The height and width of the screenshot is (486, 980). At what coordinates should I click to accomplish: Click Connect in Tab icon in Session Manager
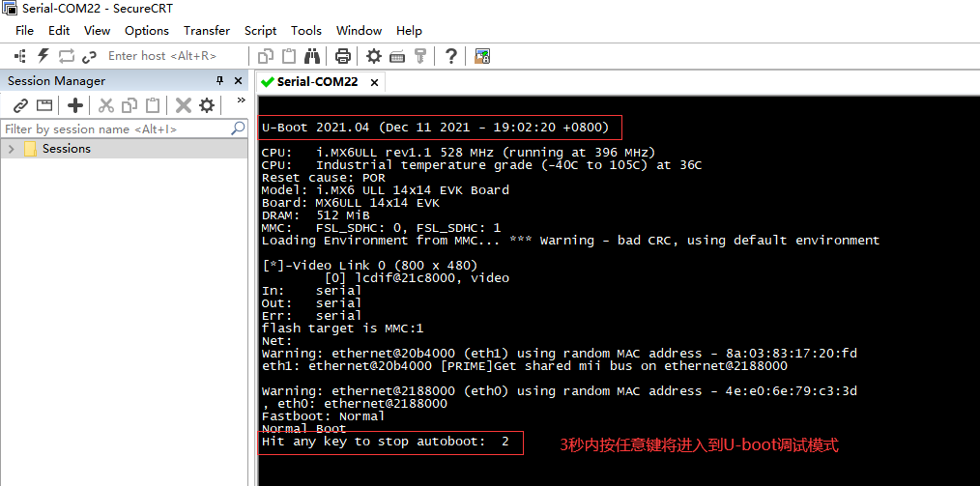point(43,105)
